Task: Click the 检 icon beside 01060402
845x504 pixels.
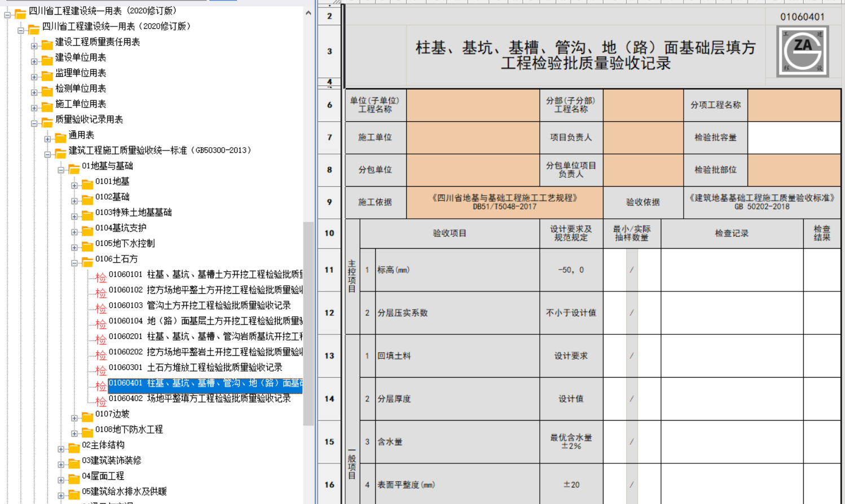Action: (x=101, y=401)
